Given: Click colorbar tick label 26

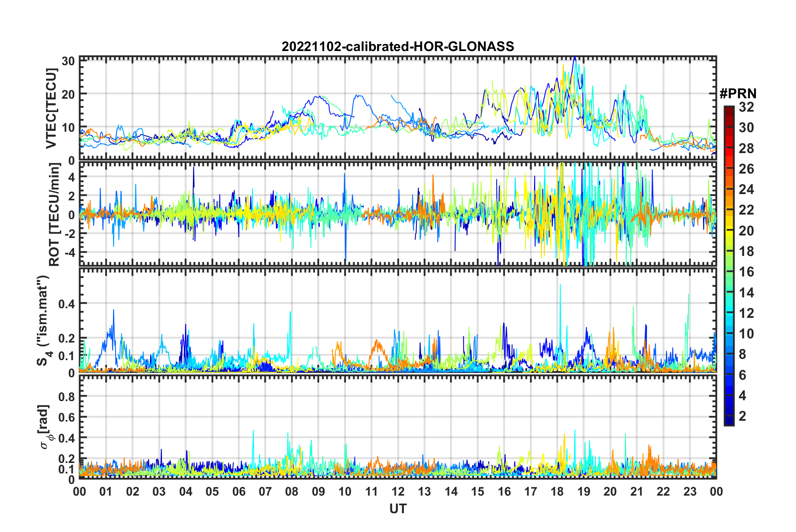Looking at the screenshot, I should point(746,169).
